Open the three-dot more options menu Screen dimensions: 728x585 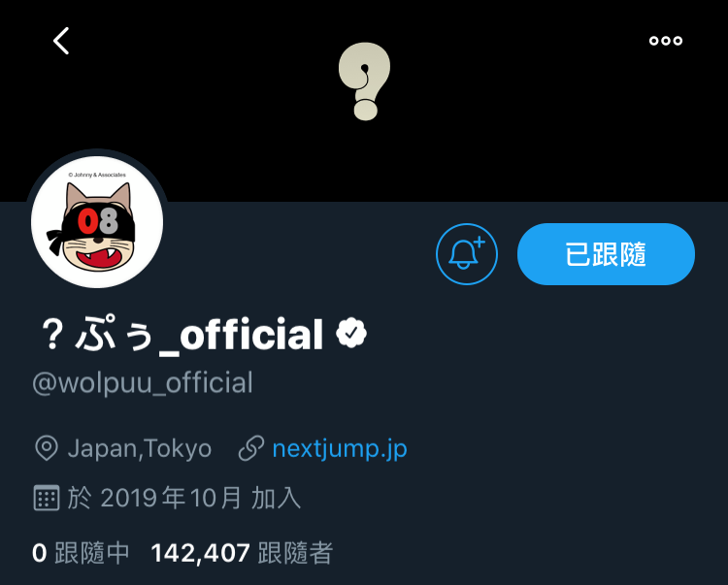pos(666,41)
